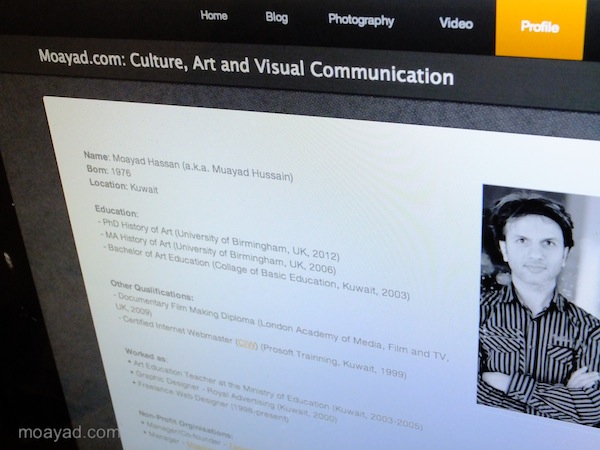Click the Art Education Teacher bullet
600x450 pixels.
point(276,393)
